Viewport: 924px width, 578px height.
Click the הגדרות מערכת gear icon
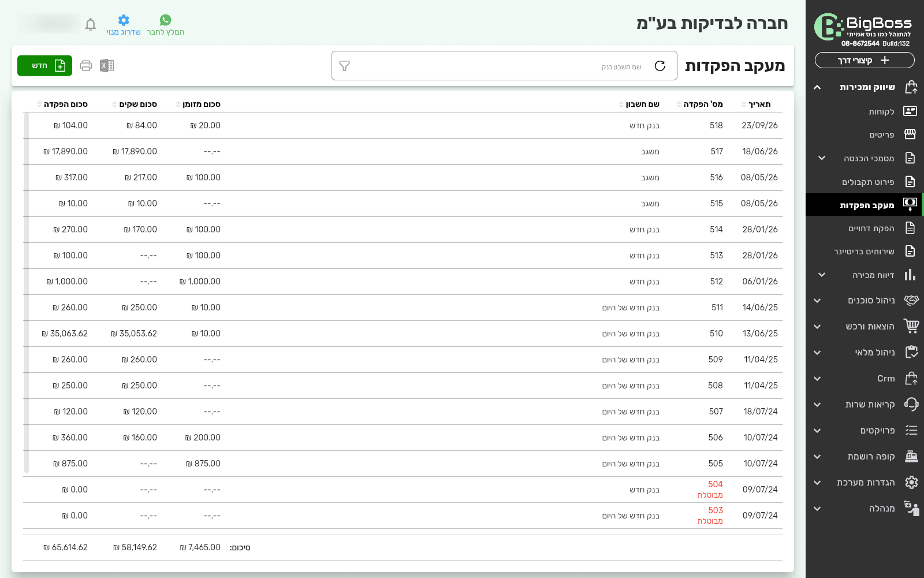(911, 482)
